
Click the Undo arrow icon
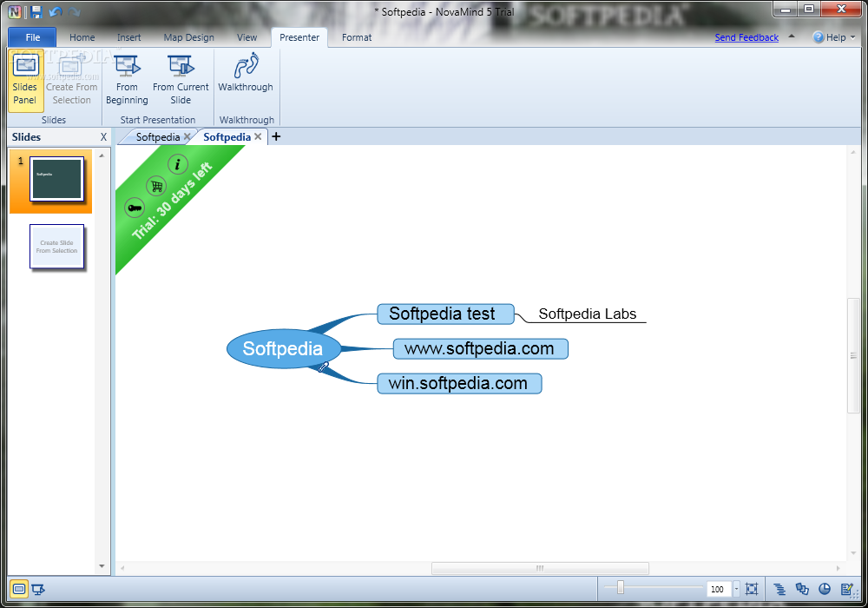point(55,11)
